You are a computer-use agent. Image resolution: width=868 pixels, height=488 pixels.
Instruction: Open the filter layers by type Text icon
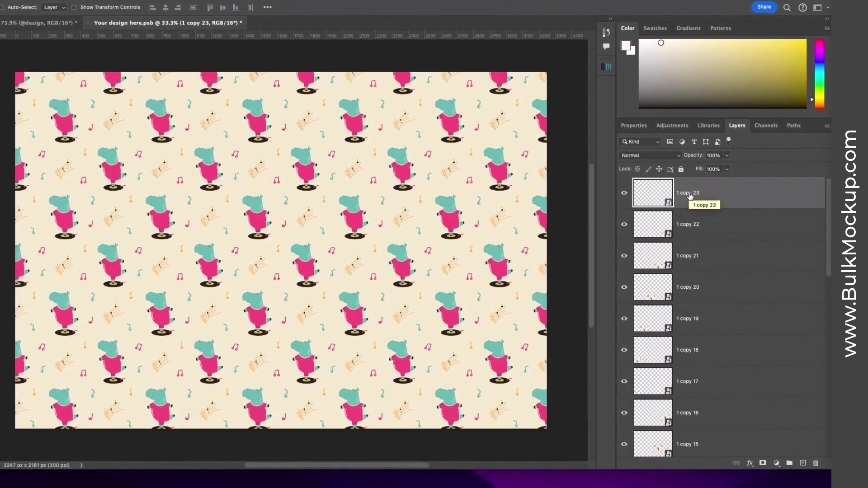pos(694,141)
